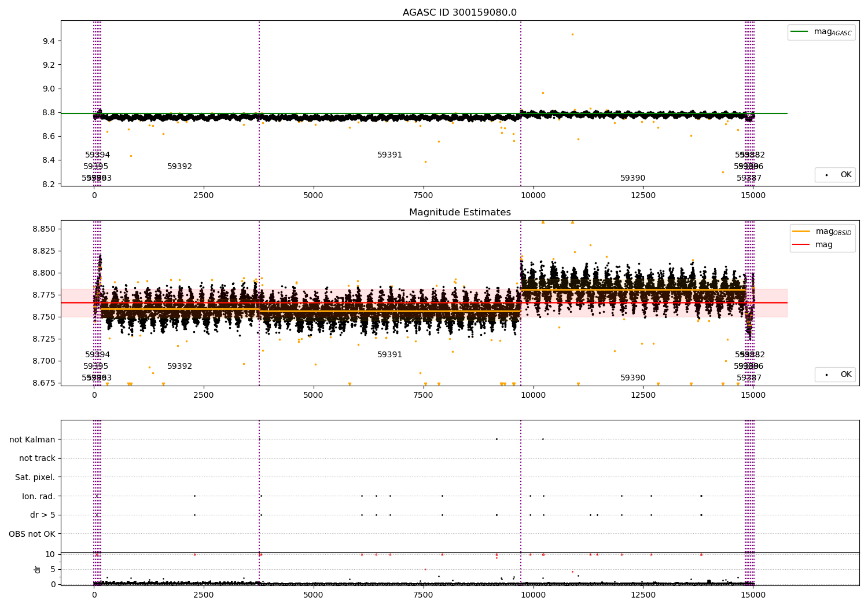868x608 pixels.
Task: Click the rotated 'dr' y-axis label
Action: point(37,569)
